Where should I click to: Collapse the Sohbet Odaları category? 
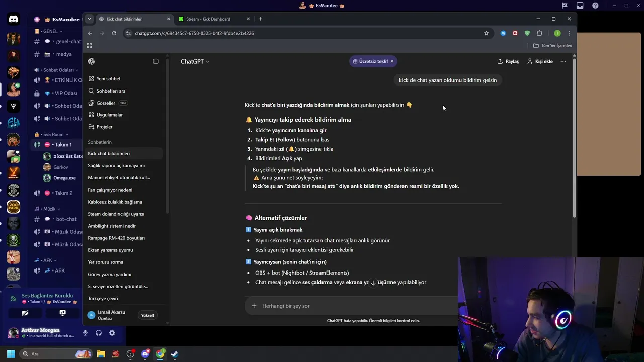click(56, 70)
